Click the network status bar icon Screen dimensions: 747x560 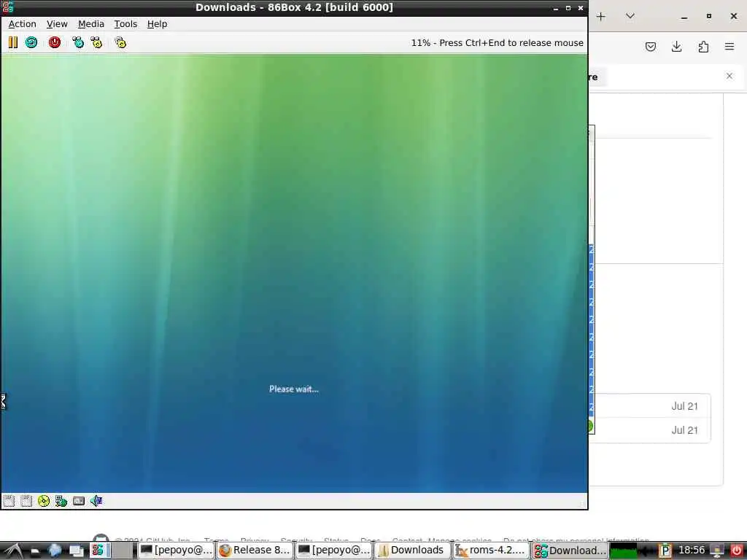tap(61, 501)
